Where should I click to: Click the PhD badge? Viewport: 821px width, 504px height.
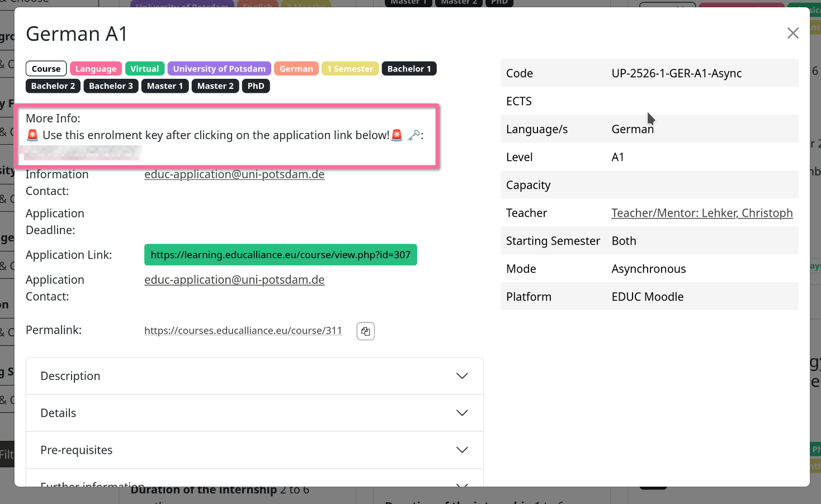(x=256, y=86)
